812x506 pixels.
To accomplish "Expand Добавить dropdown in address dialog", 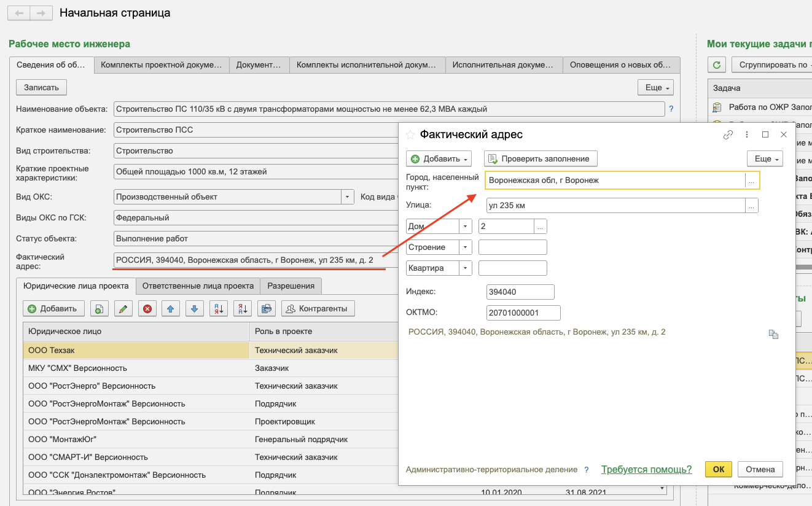I will tap(439, 158).
